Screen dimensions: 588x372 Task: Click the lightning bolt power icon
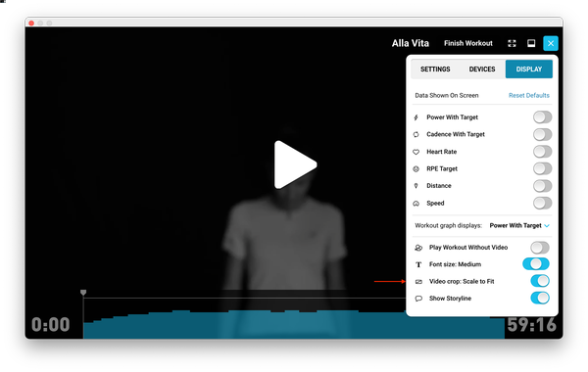[416, 117]
